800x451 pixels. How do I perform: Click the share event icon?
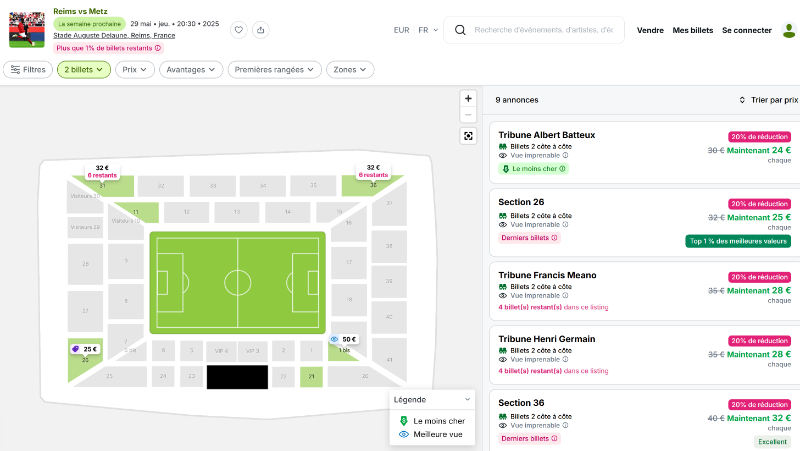click(260, 30)
